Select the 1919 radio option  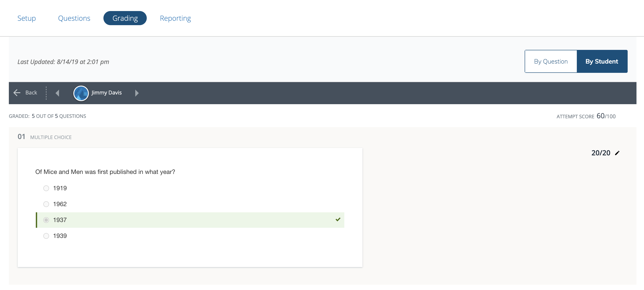tap(46, 188)
